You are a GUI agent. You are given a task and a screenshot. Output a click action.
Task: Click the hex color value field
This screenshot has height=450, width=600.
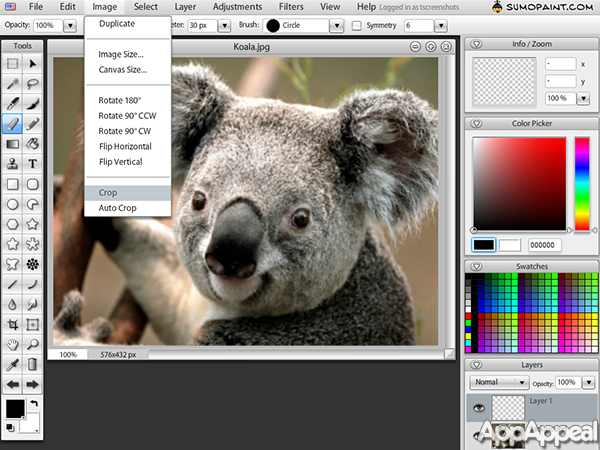tap(543, 244)
